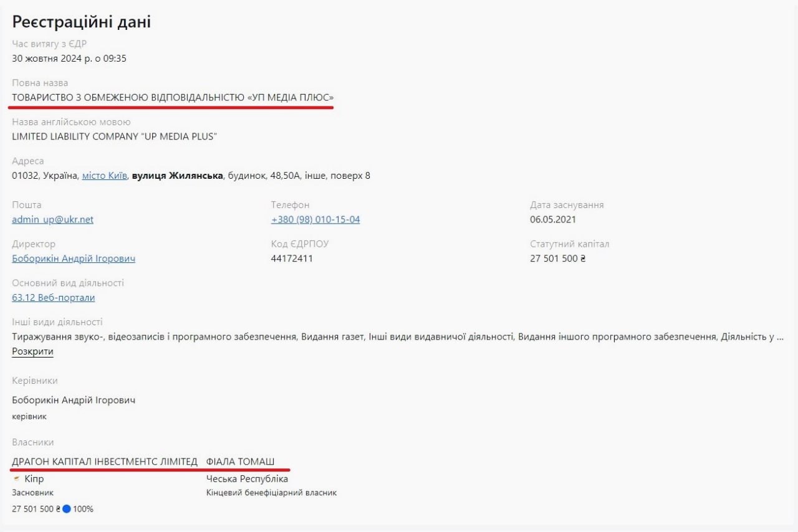
Task: Click the Власники section label
Action: click(x=33, y=442)
